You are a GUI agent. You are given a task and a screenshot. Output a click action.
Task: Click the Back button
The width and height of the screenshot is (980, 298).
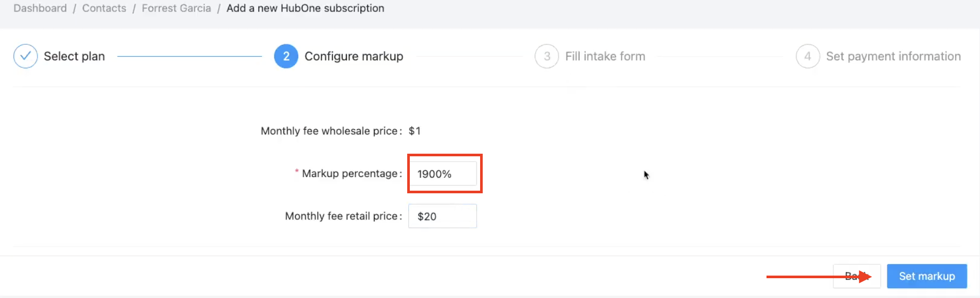856,276
